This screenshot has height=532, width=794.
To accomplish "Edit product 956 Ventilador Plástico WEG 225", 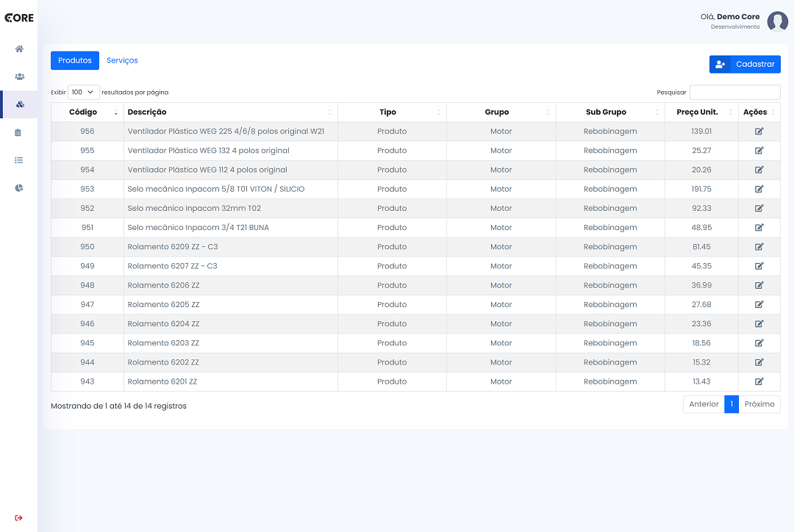I will click(759, 131).
